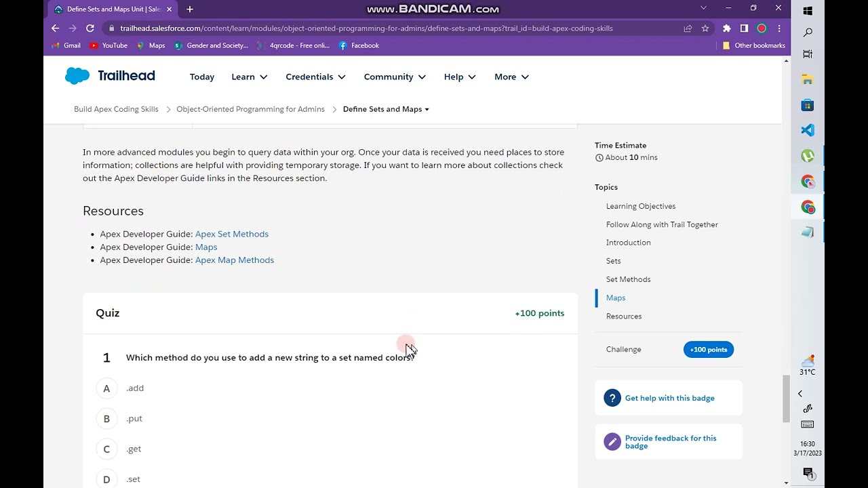Screen dimensions: 868x488
Task: Expand the Help menu
Action: 460,77
